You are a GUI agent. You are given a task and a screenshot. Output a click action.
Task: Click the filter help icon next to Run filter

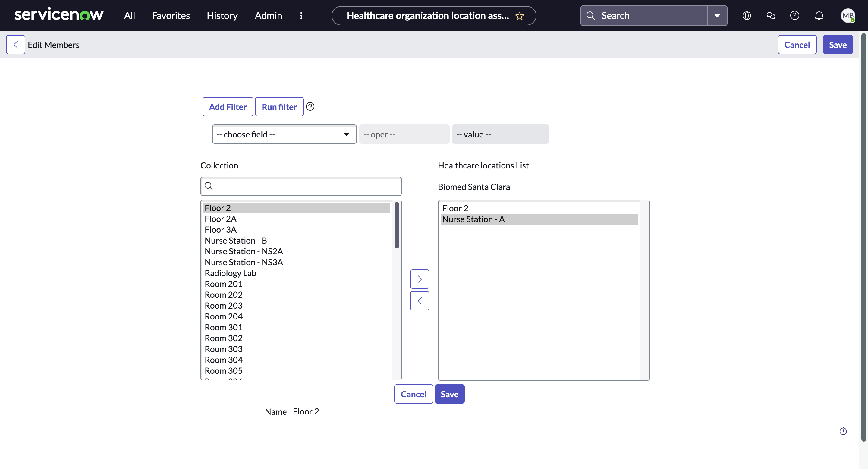310,106
